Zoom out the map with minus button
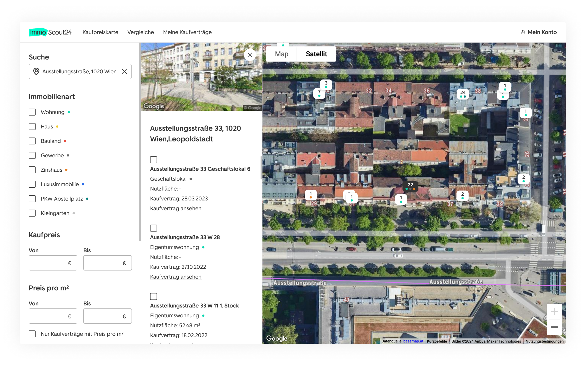588x366 pixels. 554,327
